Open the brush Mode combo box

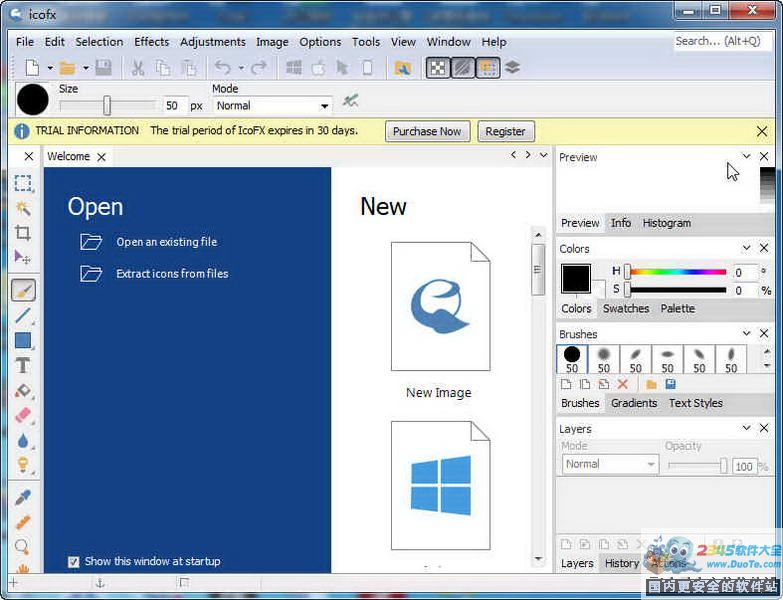[x=273, y=106]
